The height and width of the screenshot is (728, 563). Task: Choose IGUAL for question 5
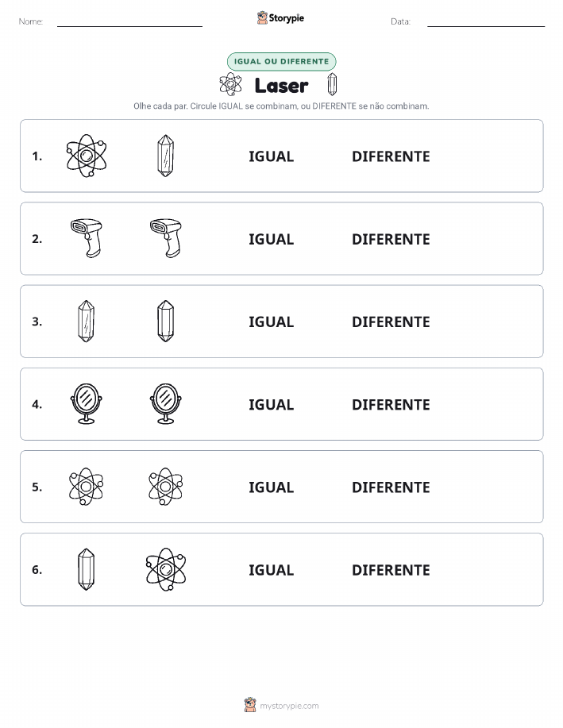tap(272, 487)
